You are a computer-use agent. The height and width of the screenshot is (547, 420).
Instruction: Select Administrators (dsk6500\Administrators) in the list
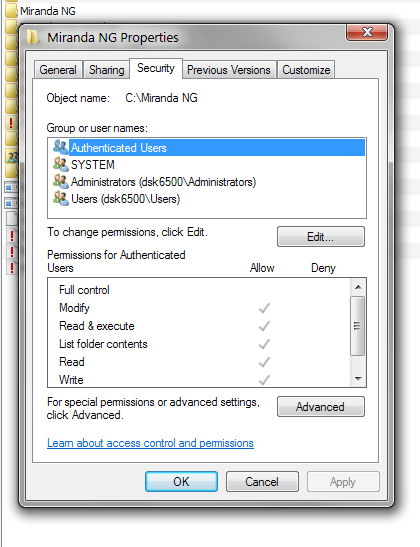point(163,182)
